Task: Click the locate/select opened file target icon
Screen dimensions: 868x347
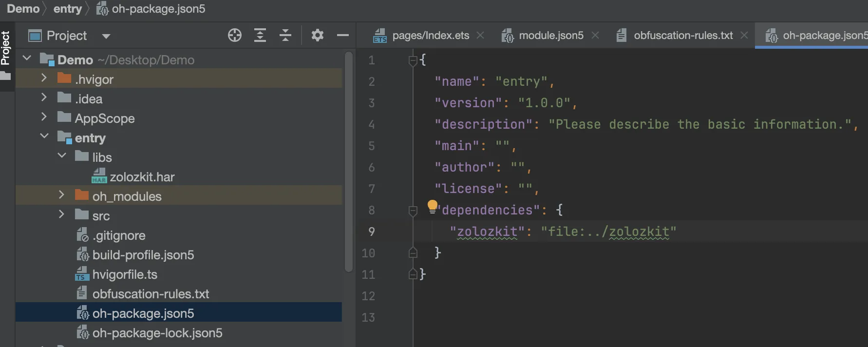Action: pos(235,35)
